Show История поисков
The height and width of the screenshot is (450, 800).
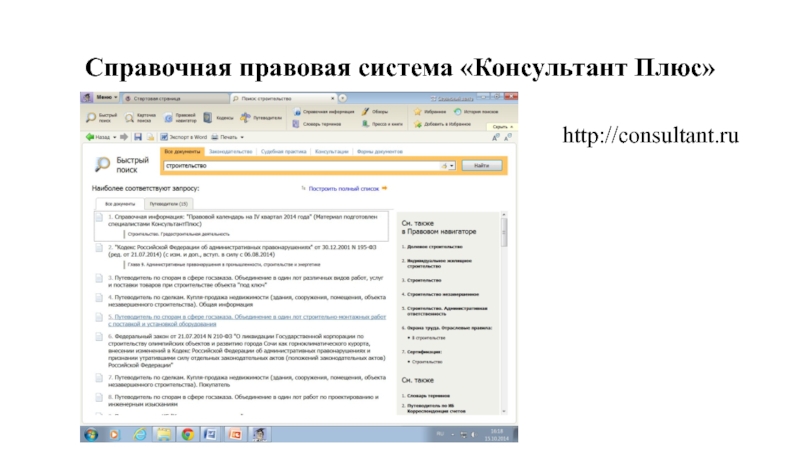476,112
